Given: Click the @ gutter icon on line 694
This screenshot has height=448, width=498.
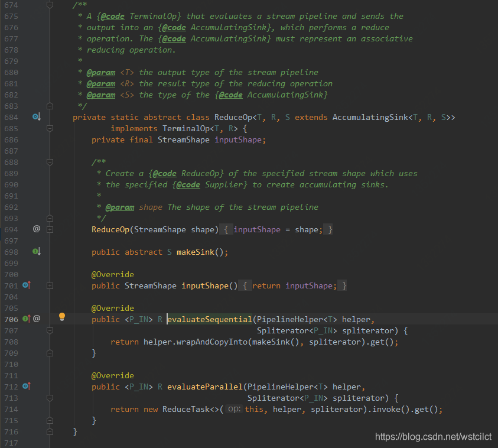Looking at the screenshot, I should (37, 229).
